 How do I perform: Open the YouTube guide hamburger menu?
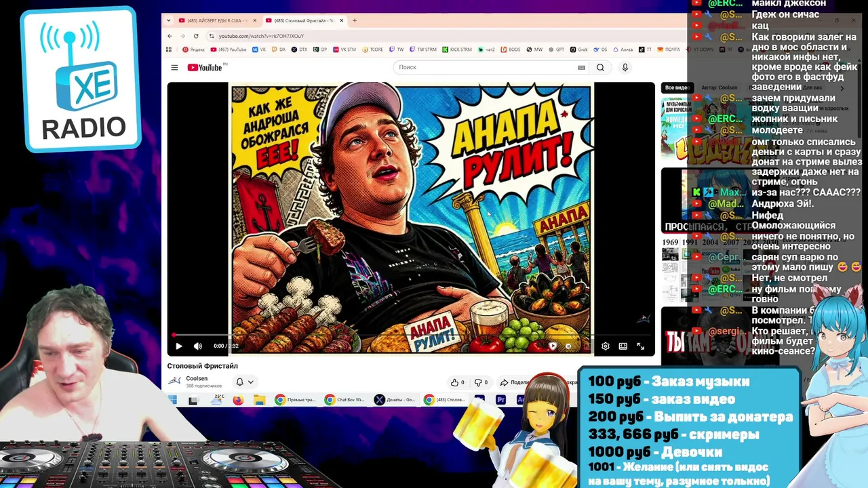pos(174,67)
